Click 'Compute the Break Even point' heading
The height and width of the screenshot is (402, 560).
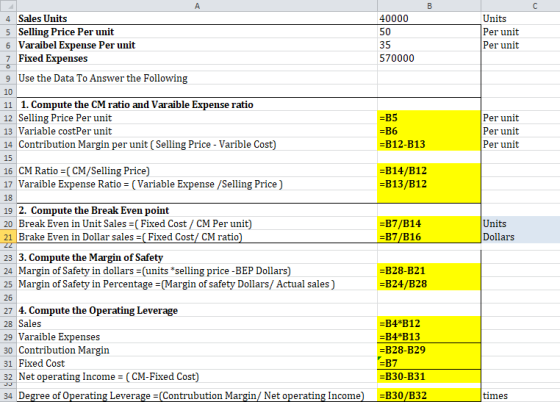197,210
